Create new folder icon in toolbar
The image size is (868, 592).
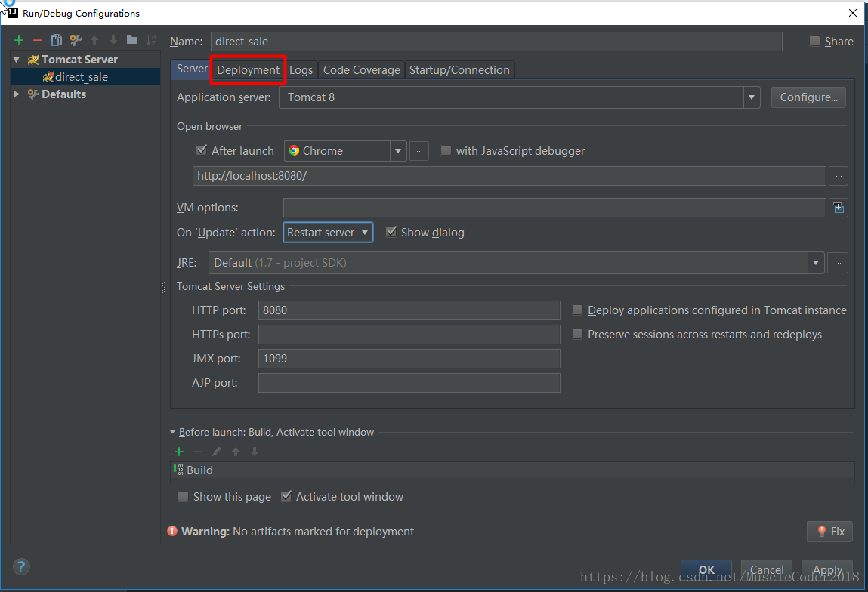coord(131,40)
